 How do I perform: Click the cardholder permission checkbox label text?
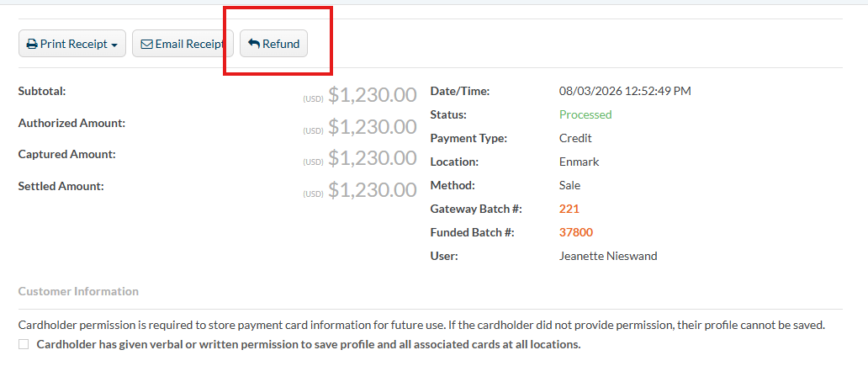[x=309, y=344]
